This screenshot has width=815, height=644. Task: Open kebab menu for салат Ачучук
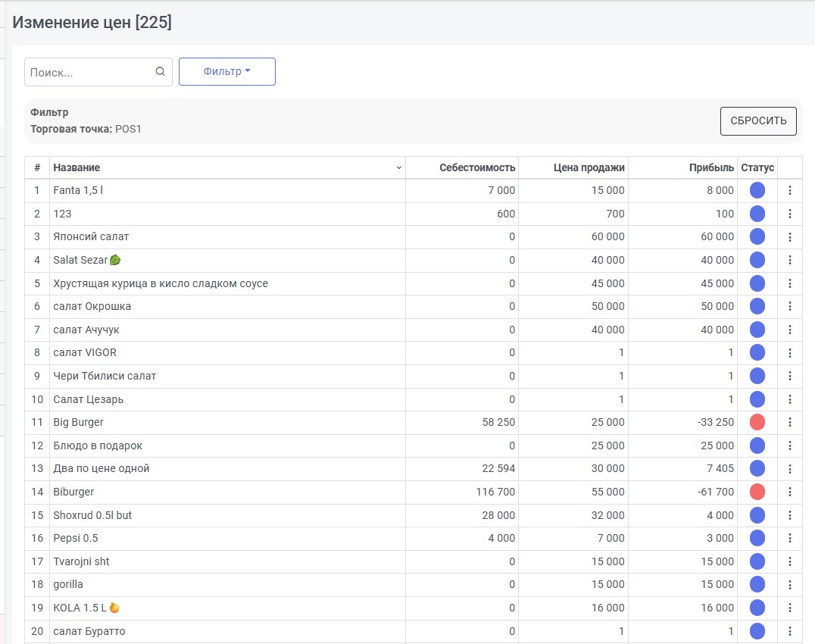(x=789, y=330)
